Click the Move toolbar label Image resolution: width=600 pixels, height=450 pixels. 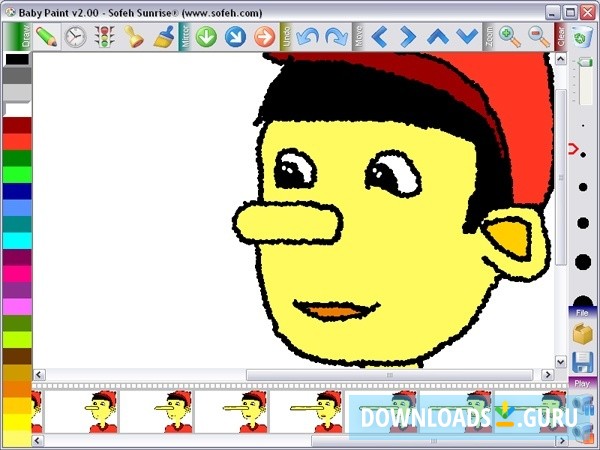[358, 37]
